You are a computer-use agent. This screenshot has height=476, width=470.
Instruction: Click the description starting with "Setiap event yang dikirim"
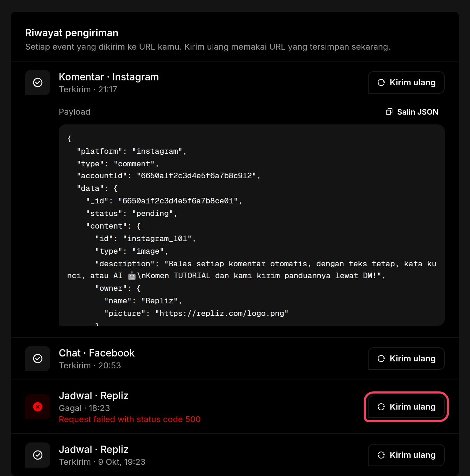point(208,47)
